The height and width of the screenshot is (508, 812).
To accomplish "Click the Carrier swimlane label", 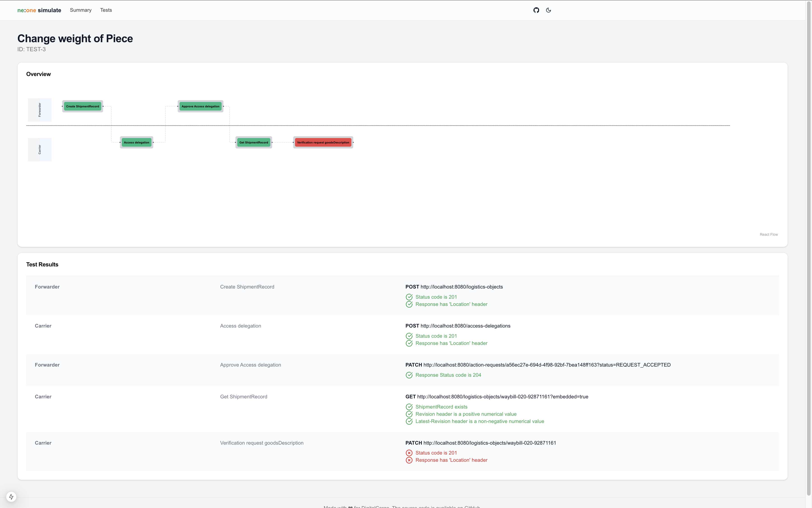I will coord(40,150).
